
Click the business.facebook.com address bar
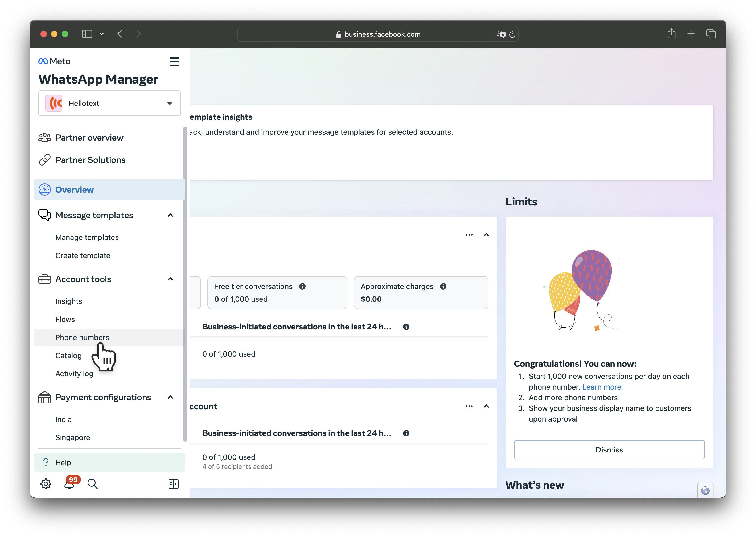378,34
